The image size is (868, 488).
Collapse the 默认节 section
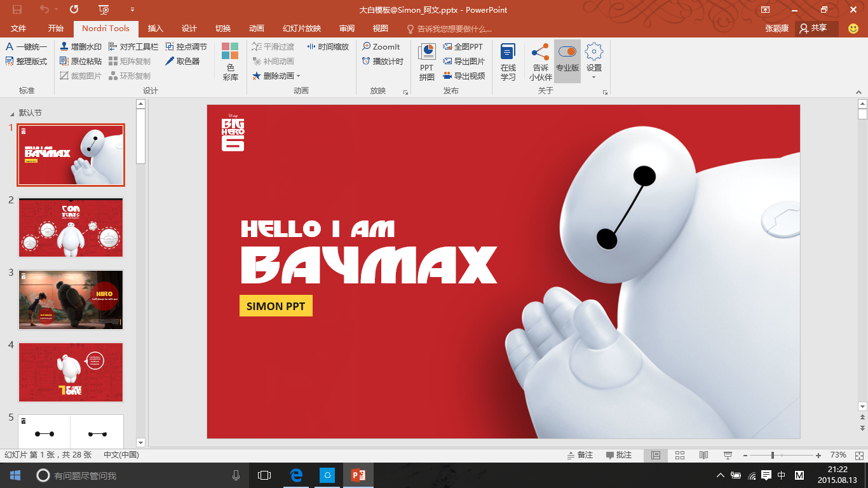pos(11,114)
